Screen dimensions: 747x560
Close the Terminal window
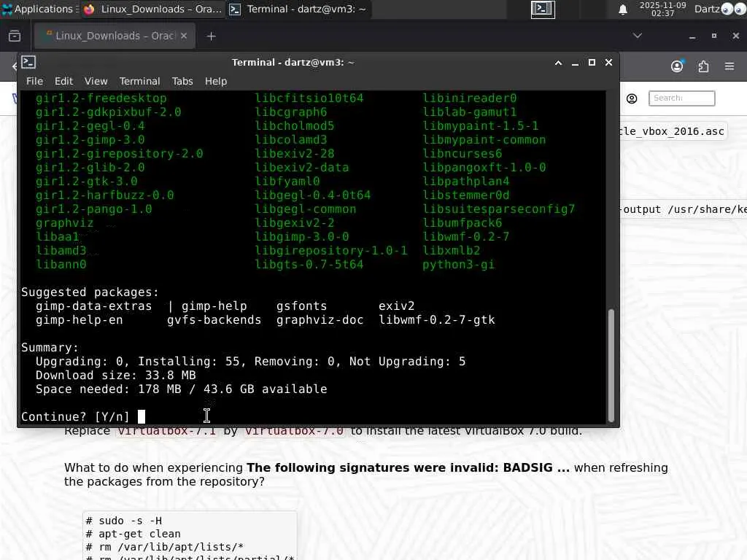tap(608, 63)
